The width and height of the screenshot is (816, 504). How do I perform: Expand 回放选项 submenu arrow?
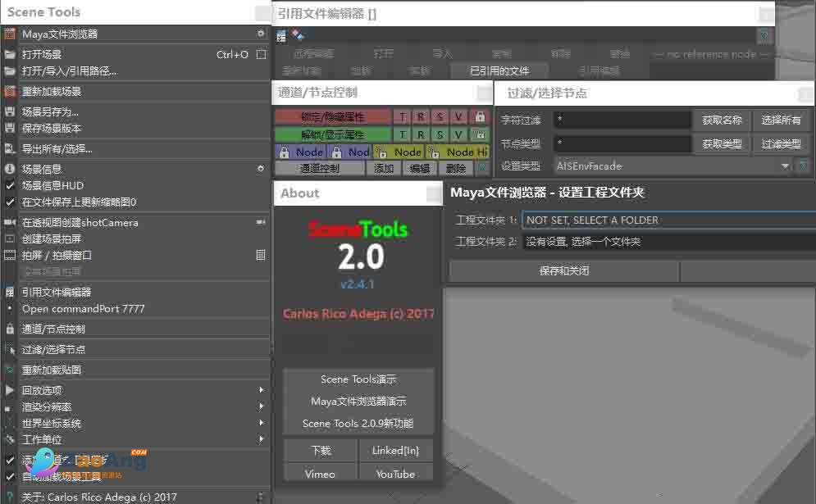click(x=262, y=389)
